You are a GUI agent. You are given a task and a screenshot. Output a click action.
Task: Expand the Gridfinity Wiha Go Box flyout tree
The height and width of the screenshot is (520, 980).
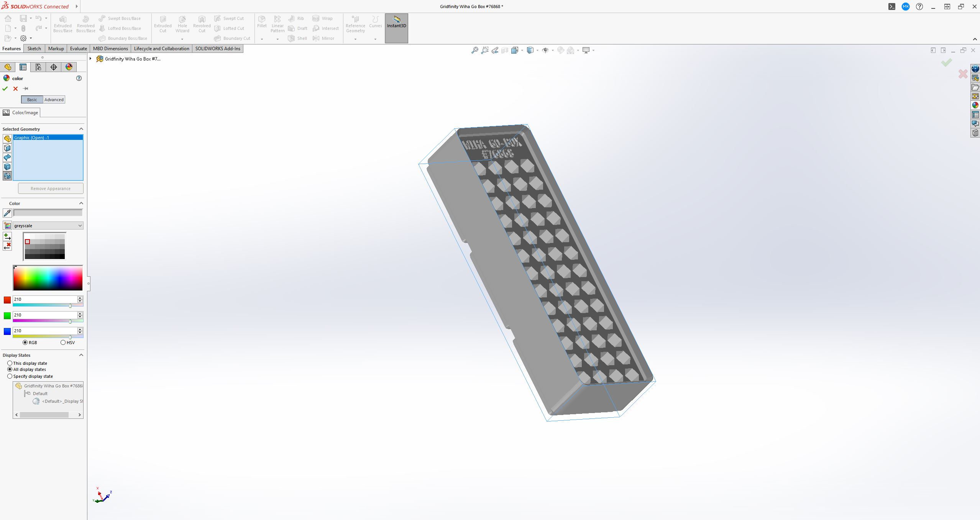(90, 59)
